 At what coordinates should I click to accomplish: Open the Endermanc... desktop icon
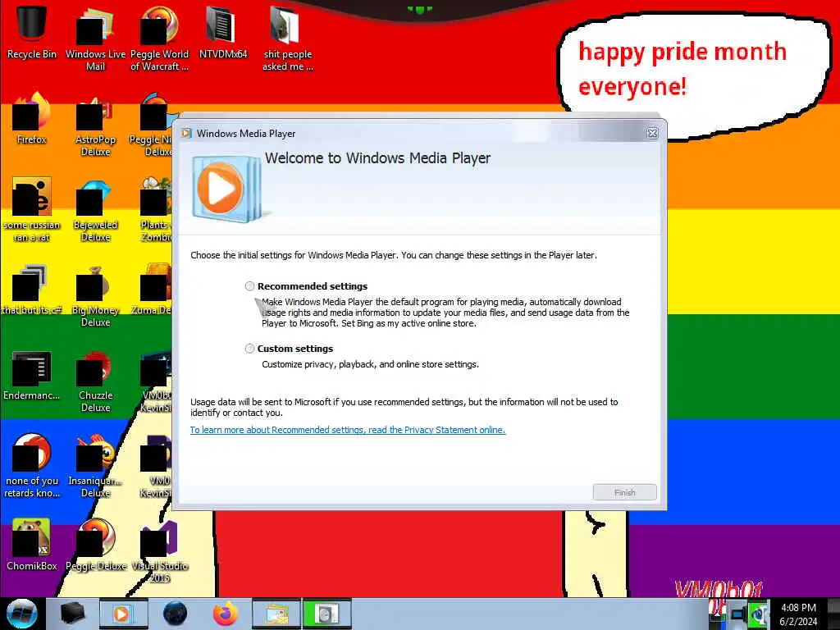(32, 375)
